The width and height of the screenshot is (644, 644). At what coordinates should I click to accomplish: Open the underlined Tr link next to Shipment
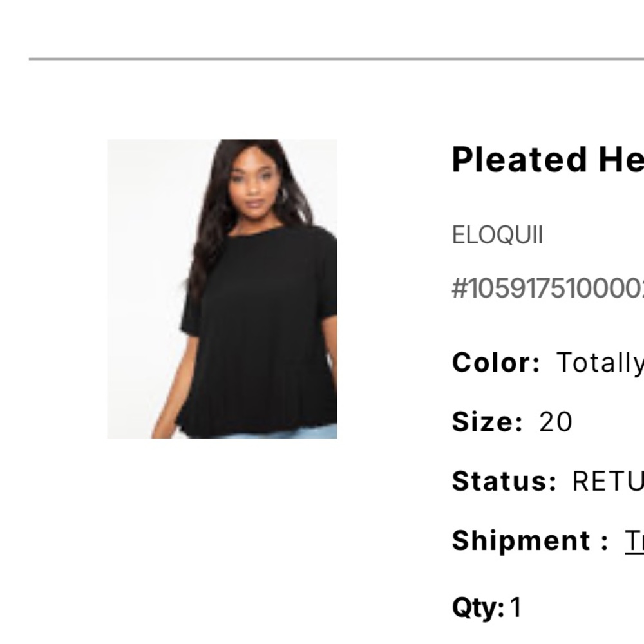pos(633,540)
